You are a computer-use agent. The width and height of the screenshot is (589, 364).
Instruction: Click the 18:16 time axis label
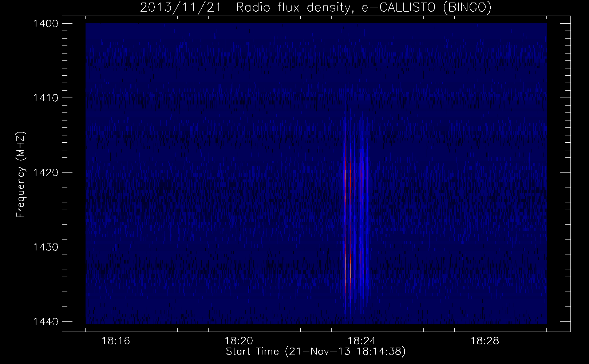[116, 341]
